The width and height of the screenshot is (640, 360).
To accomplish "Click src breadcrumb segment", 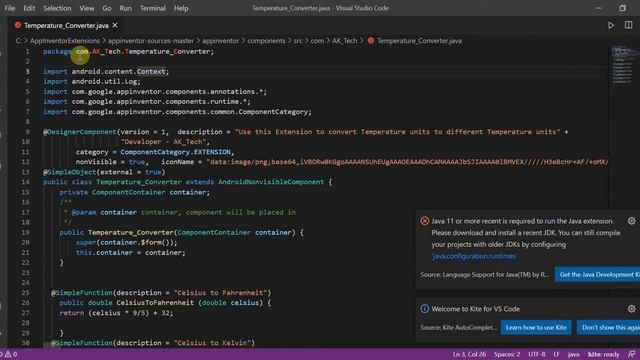I will coord(298,41).
